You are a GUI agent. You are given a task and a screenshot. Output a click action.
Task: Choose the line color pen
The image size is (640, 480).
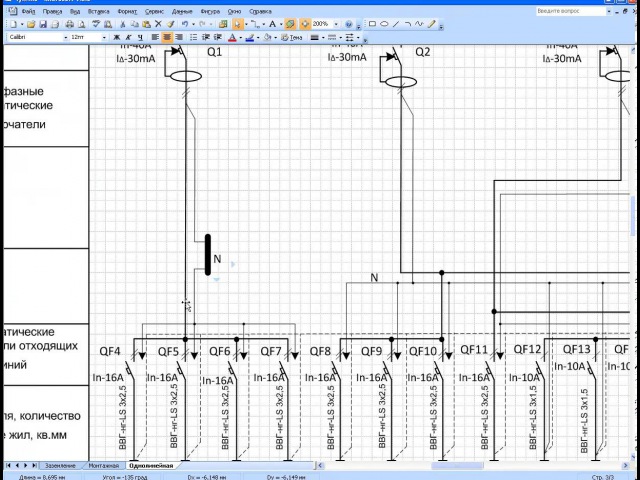point(250,38)
